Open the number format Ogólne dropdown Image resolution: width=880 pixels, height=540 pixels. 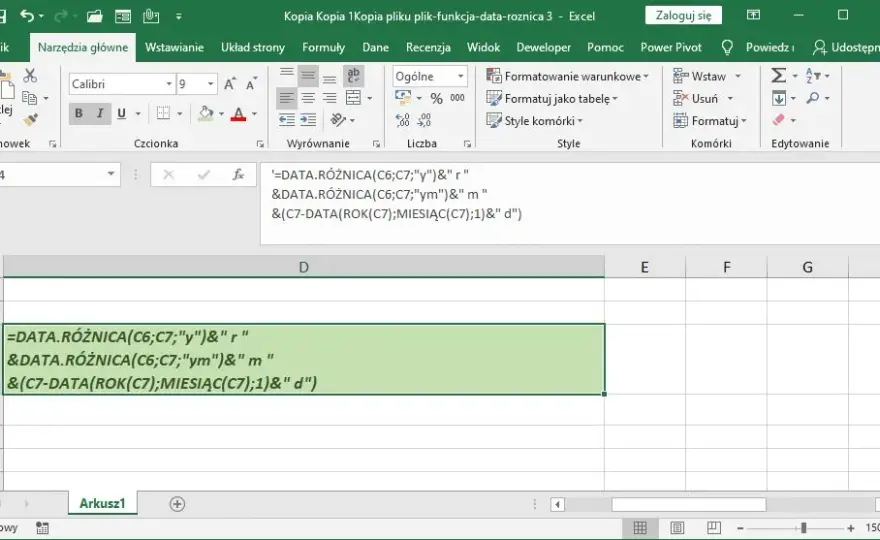point(461,76)
